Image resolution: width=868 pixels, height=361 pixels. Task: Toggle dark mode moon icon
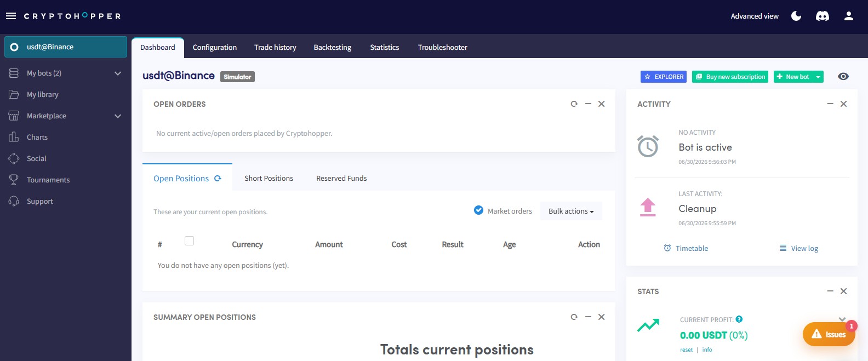796,16
